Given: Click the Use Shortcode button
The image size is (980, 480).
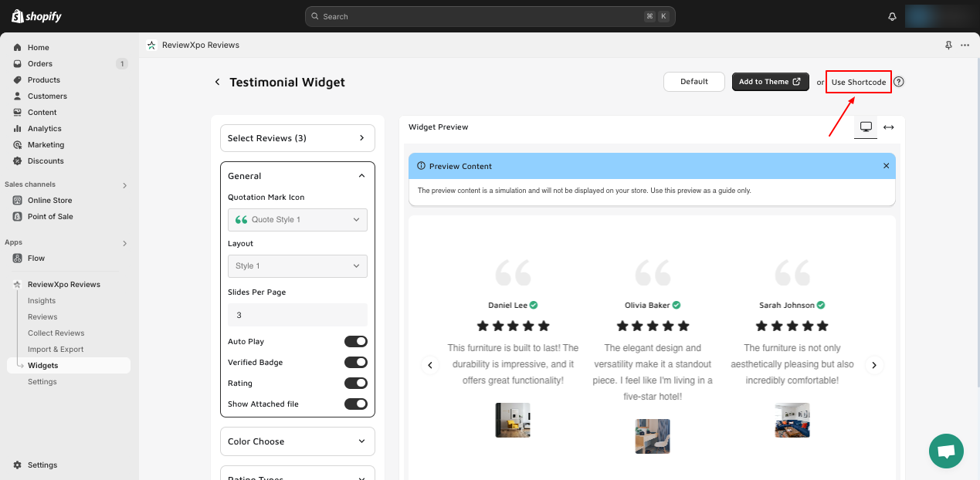Looking at the screenshot, I should pos(859,83).
